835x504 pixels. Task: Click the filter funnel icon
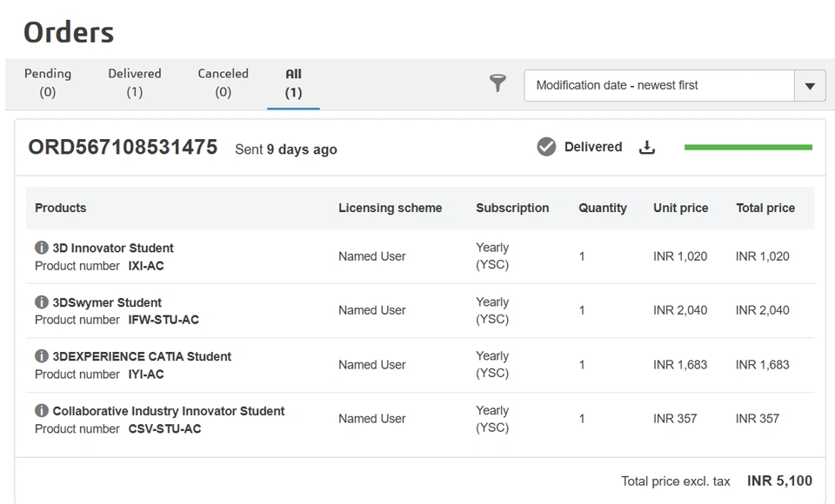498,83
